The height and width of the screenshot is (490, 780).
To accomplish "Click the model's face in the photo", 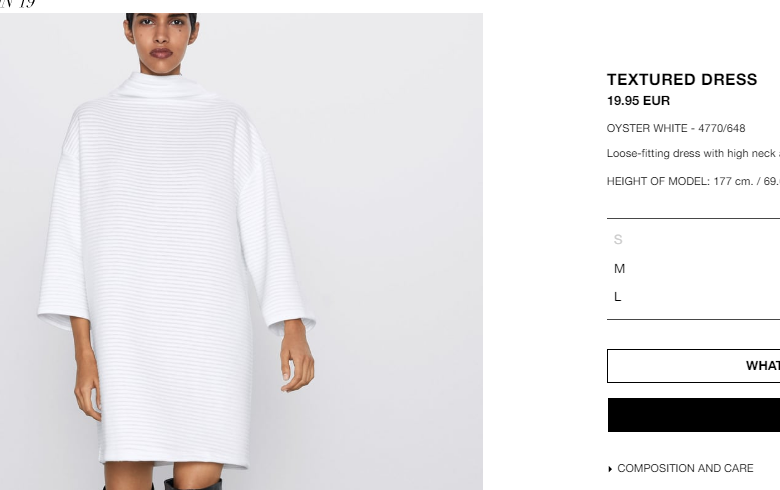I will point(161,36).
